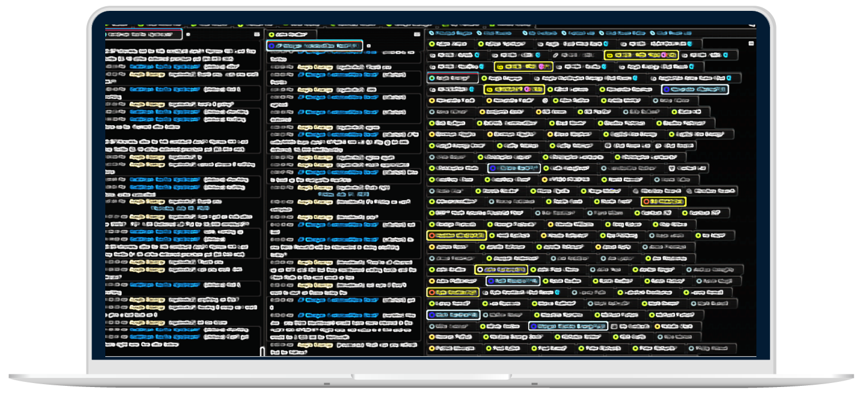Select the contacts tab with red top border

tap(452, 78)
